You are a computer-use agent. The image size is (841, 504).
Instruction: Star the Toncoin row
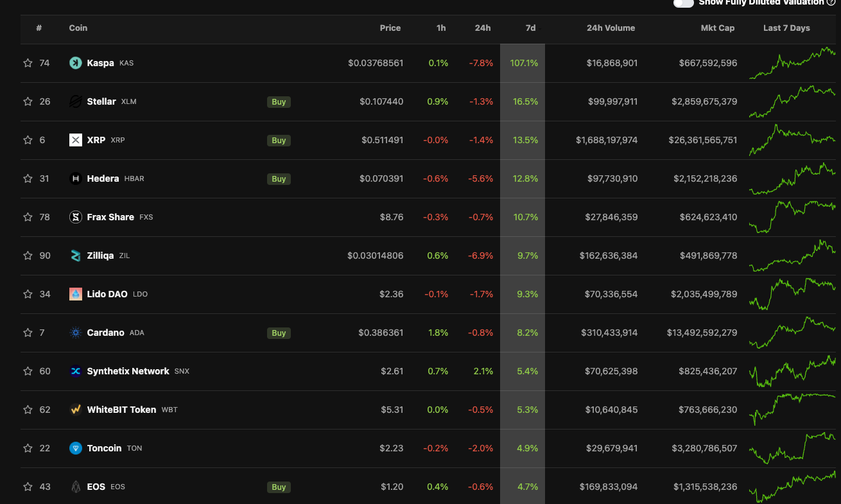(28, 448)
